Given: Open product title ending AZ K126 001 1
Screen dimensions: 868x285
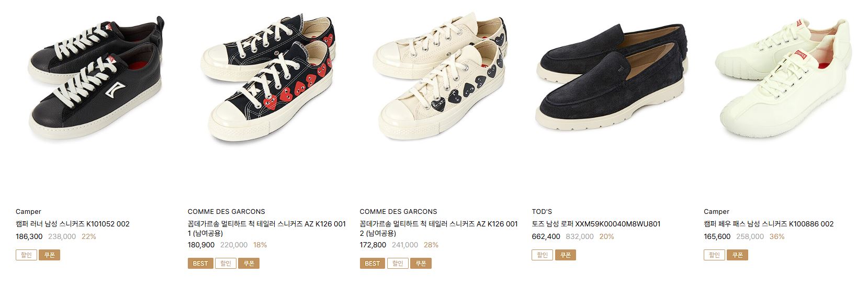Looking at the screenshot, I should coord(267,229).
